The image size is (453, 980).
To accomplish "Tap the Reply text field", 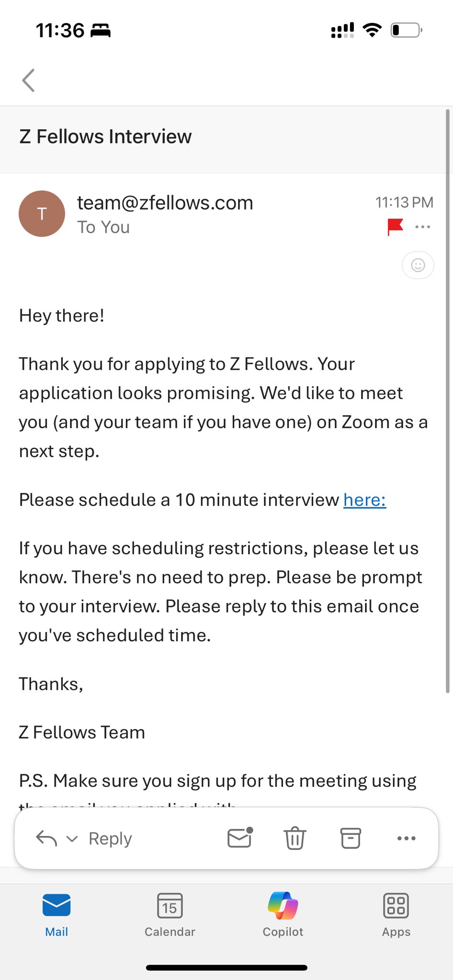I will tap(110, 839).
